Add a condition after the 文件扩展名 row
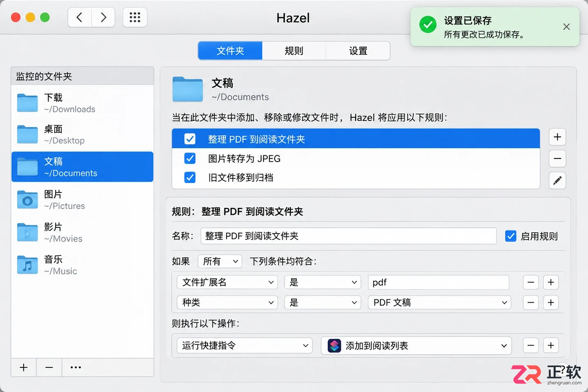 [551, 282]
